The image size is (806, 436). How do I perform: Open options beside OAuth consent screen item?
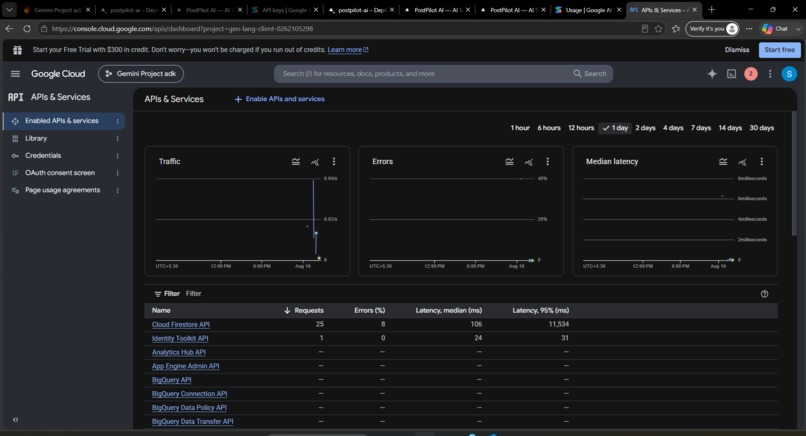point(118,173)
